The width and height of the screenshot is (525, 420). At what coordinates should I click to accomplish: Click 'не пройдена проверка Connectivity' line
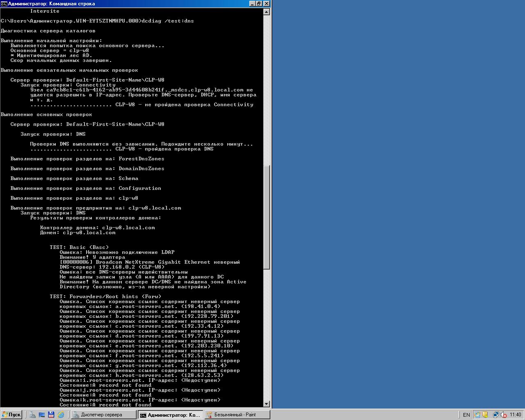[142, 105]
